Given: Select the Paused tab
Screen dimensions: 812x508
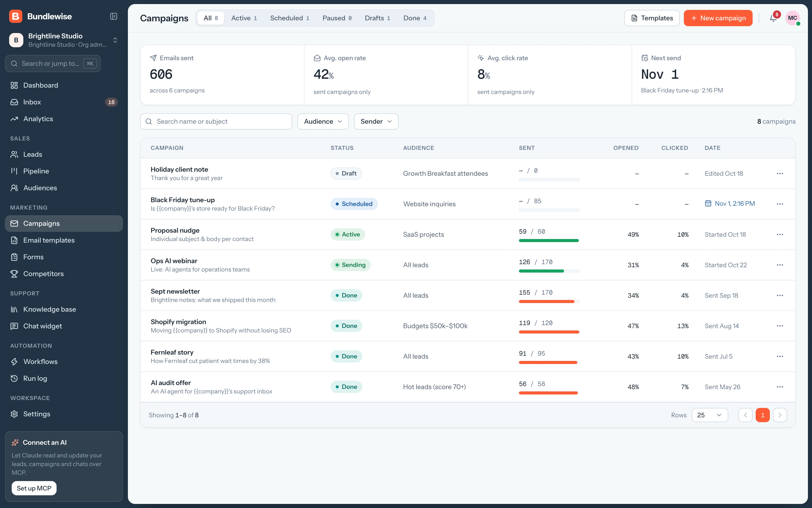Looking at the screenshot, I should click(x=337, y=18).
